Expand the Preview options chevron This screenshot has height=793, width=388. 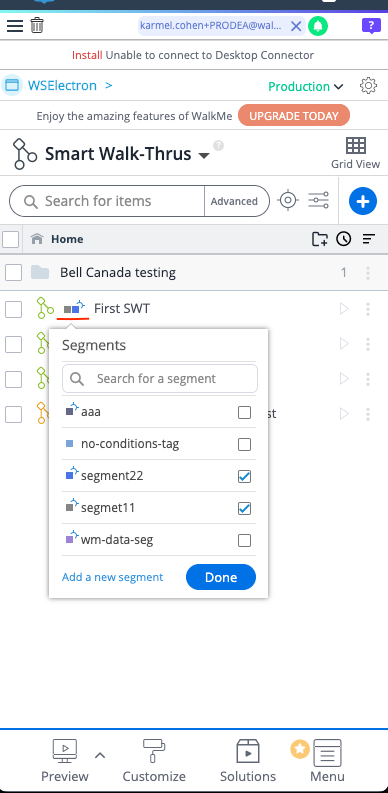pos(100,756)
